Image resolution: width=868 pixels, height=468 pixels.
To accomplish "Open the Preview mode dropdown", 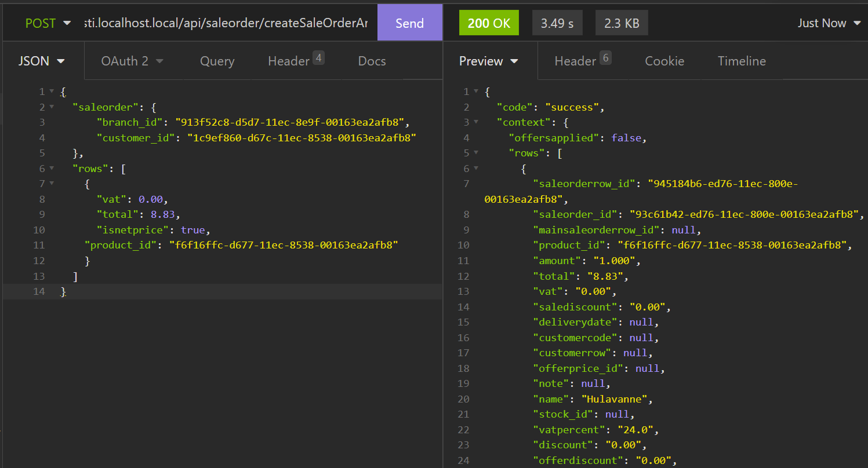I will click(488, 61).
